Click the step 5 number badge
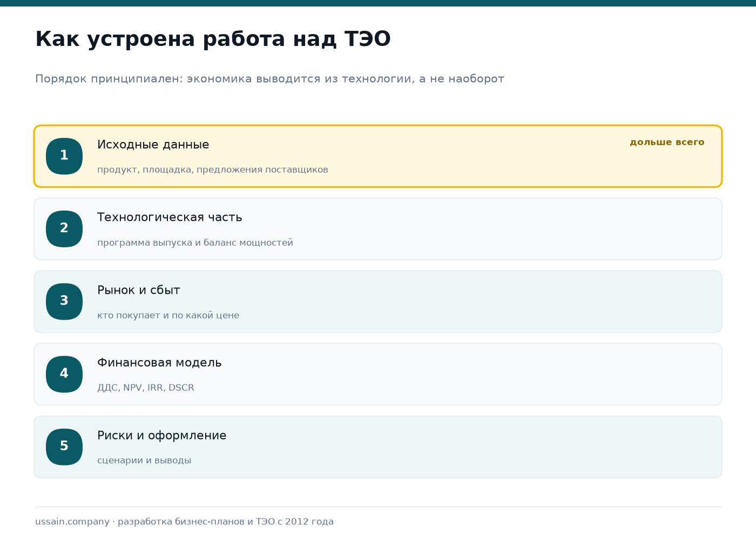The width and height of the screenshot is (756, 540). [x=64, y=447]
